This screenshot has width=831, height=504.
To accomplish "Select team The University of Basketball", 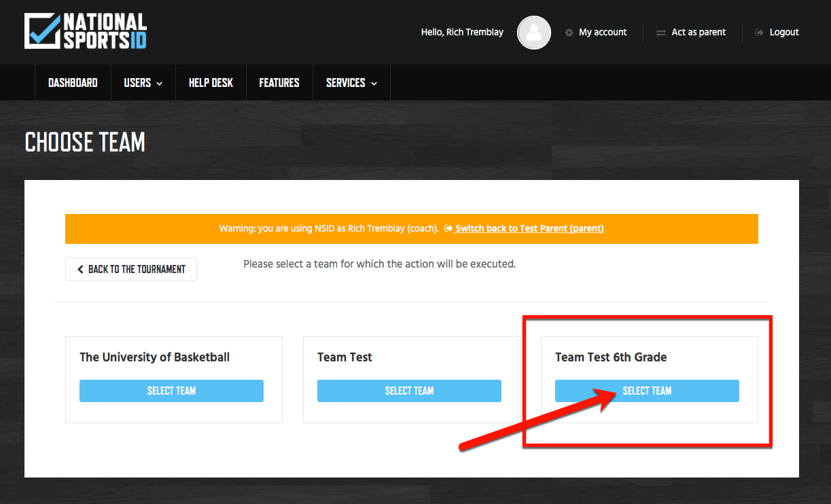I will tap(171, 391).
